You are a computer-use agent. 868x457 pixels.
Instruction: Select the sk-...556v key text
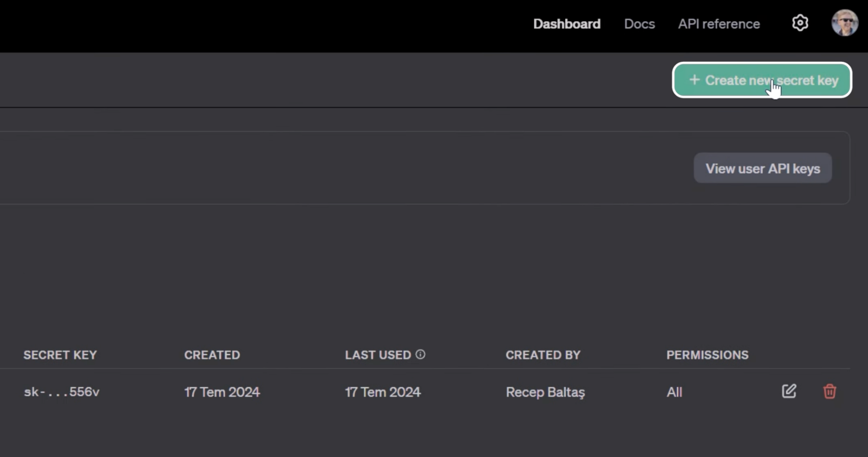click(x=61, y=391)
